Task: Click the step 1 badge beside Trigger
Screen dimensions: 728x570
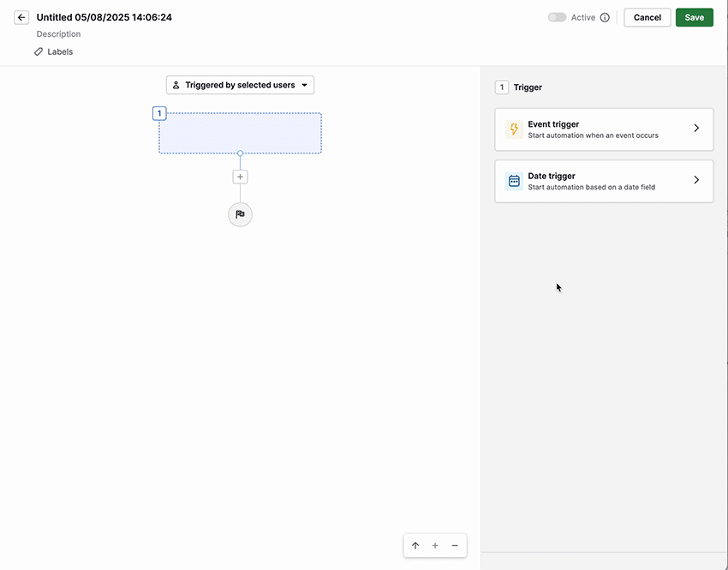Action: pos(502,87)
